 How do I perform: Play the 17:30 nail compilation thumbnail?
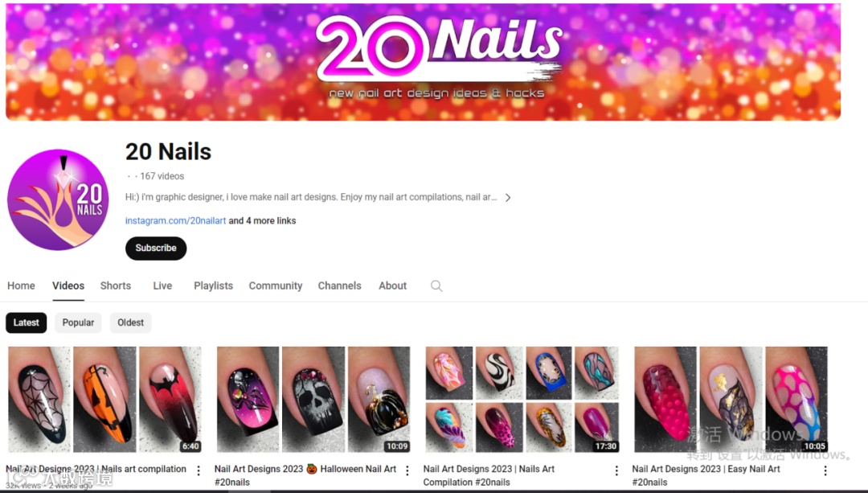tap(522, 400)
